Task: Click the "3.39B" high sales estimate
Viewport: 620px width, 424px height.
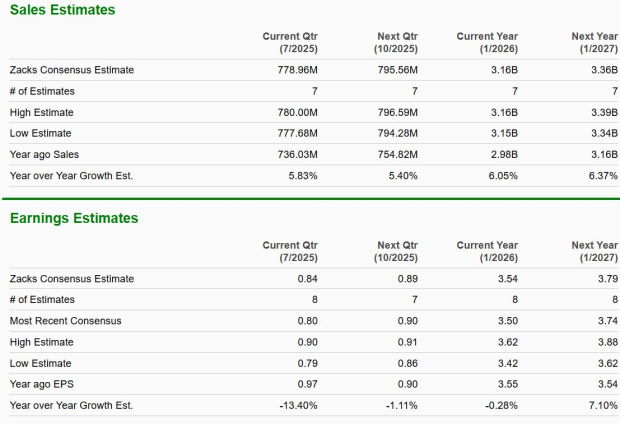Action: 604,112
